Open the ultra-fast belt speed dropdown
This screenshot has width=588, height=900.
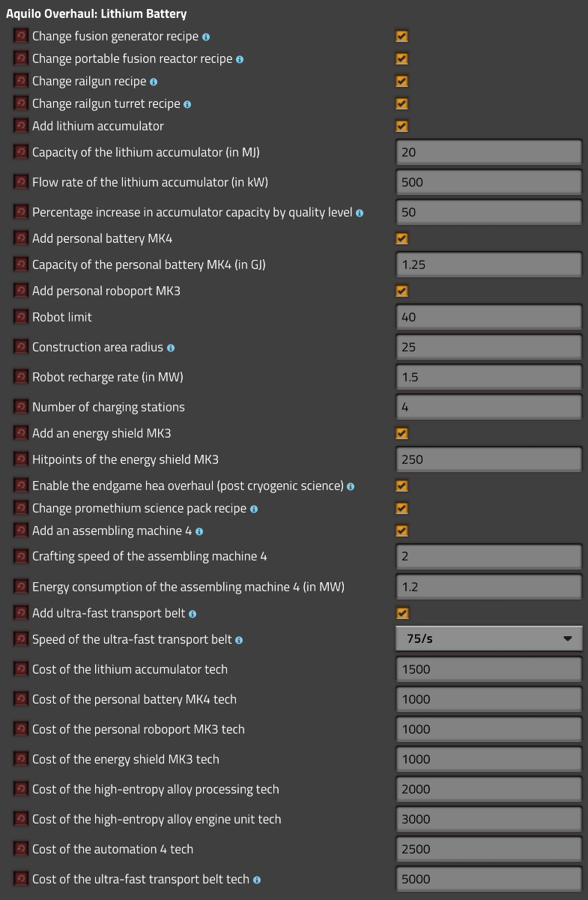pos(488,639)
